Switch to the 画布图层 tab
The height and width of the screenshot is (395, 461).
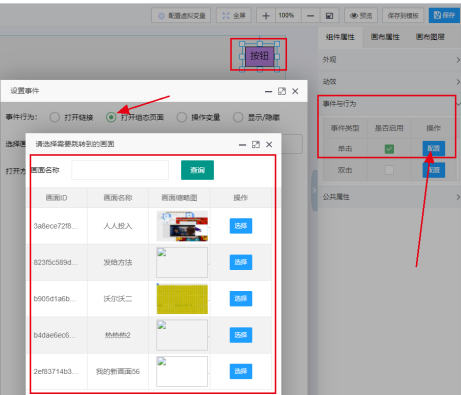[x=430, y=37]
